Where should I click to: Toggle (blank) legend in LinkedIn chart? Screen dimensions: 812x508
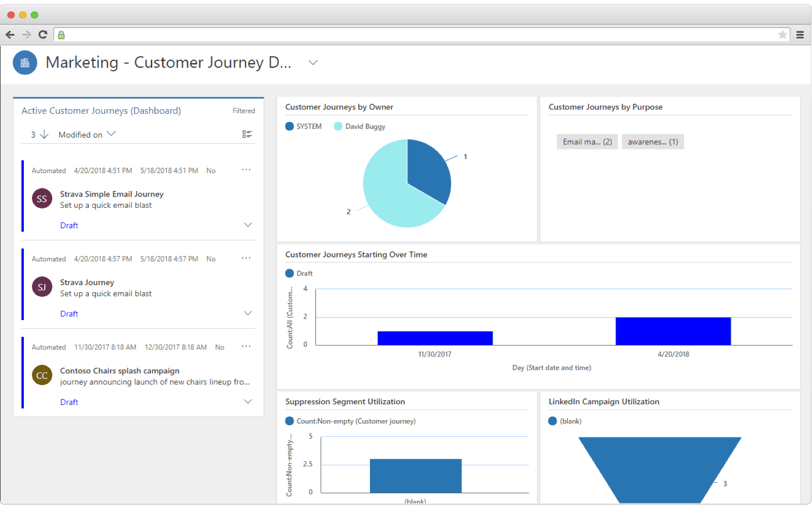565,421
